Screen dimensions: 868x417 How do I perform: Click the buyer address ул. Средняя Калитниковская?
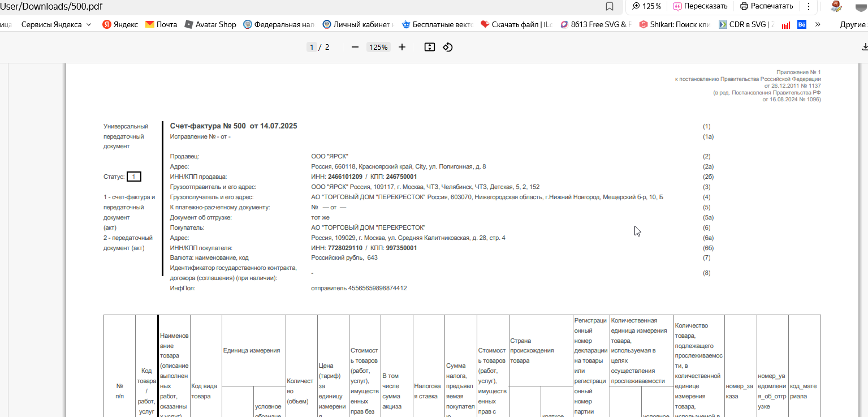[408, 238]
